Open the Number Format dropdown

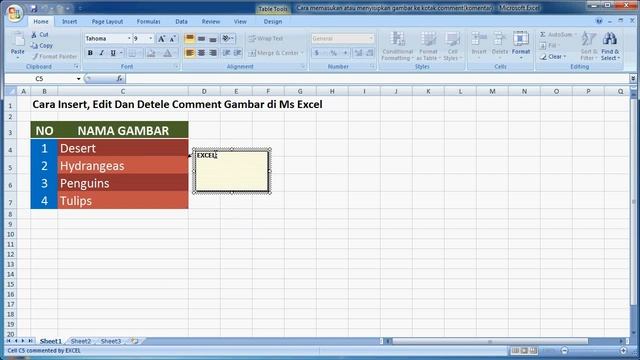click(x=371, y=38)
